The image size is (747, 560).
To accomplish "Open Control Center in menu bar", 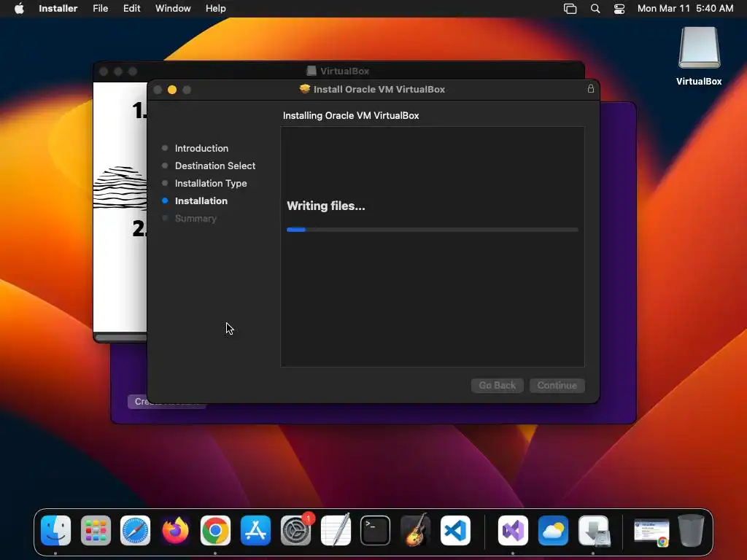I will (619, 9).
